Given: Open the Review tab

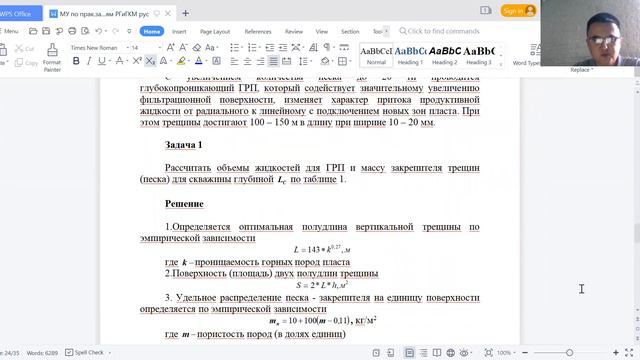Looking at the screenshot, I should click(294, 31).
